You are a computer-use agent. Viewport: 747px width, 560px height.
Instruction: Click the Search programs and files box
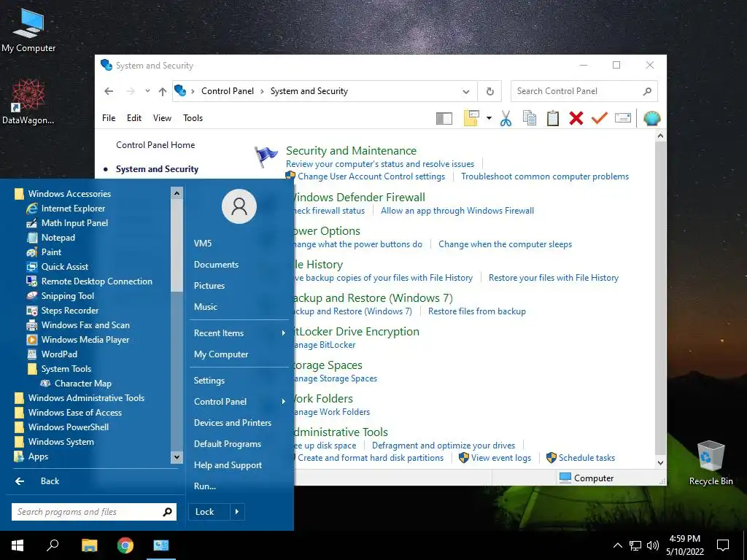[x=94, y=512]
